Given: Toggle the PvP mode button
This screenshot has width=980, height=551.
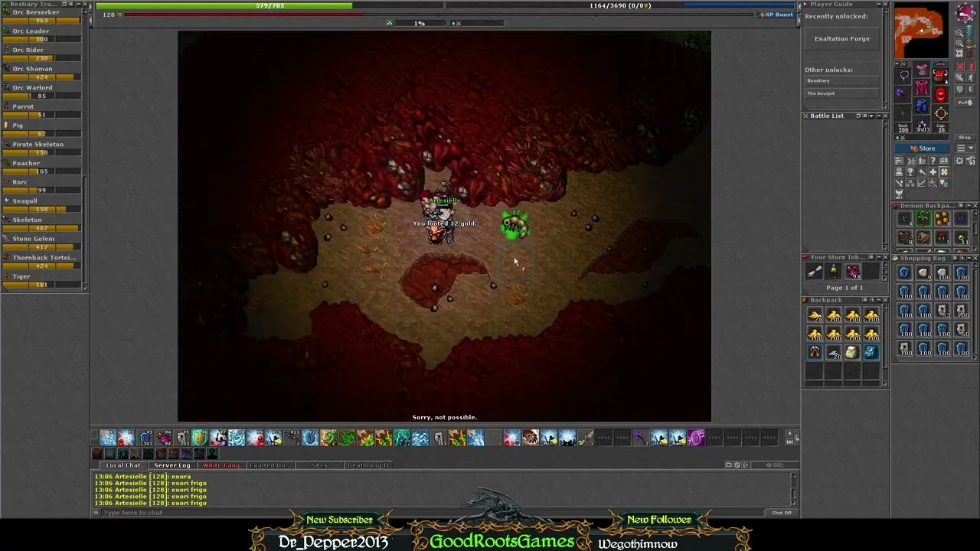Looking at the screenshot, I should click(x=965, y=103).
